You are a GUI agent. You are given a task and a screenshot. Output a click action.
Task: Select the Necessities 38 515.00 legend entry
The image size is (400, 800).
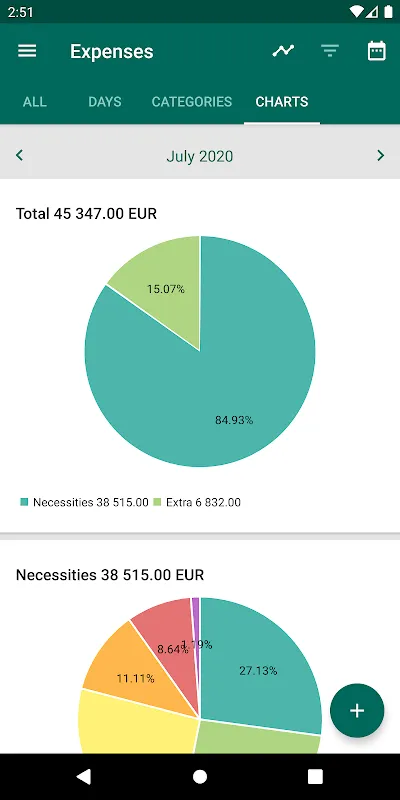tap(84, 502)
